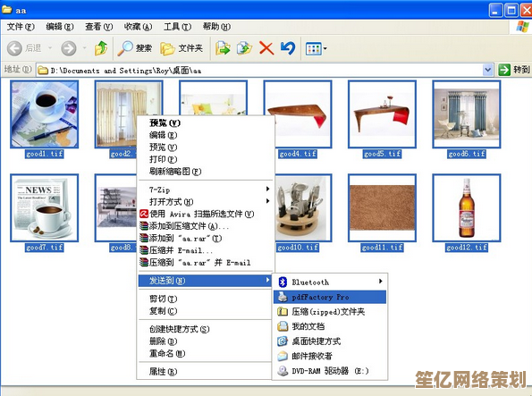Image resolution: width=532 pixels, height=396 pixels.
Task: Click the blue Undo arrow icon
Action: pos(288,48)
